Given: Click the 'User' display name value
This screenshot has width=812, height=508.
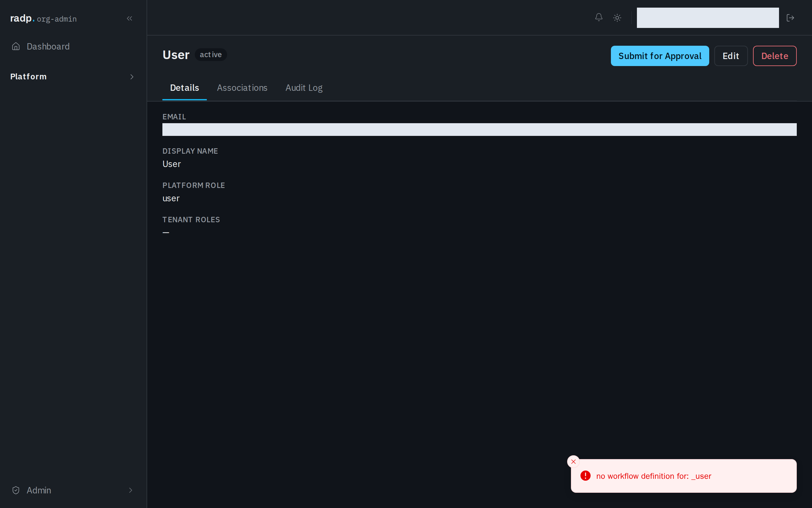Looking at the screenshot, I should click(172, 164).
